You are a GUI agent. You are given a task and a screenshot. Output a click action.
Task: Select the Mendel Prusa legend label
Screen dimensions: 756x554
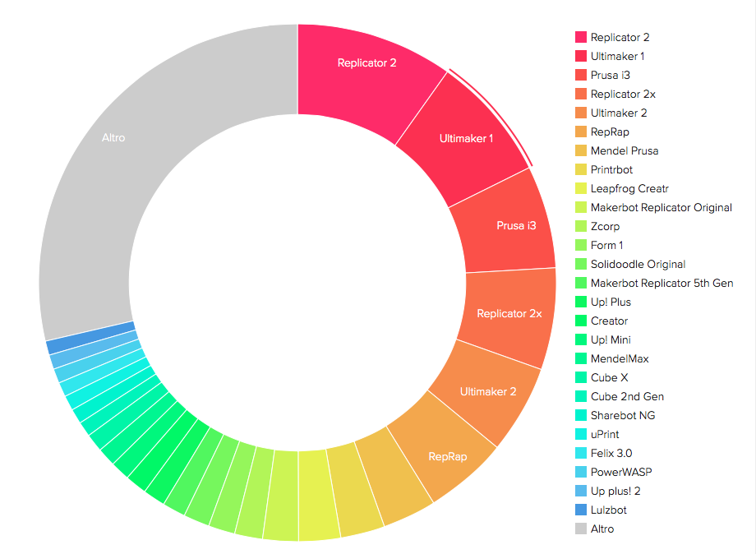625,150
